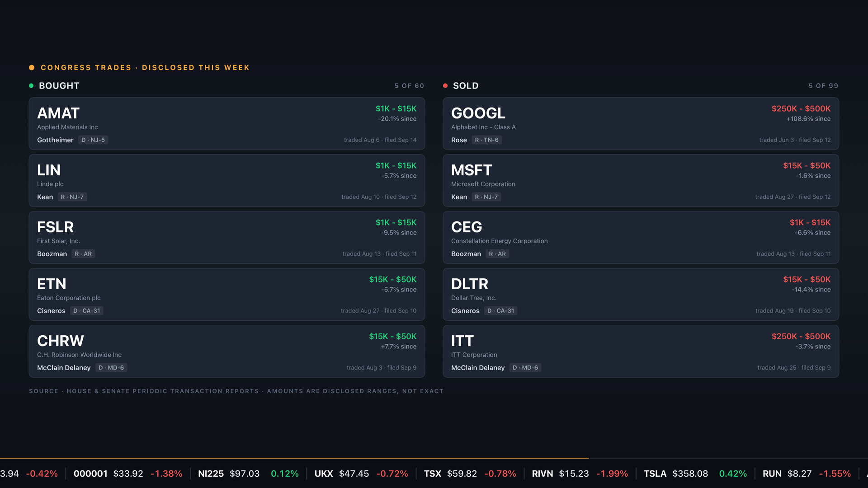Click Rose name on GOOGL card
868x488 pixels.
459,140
